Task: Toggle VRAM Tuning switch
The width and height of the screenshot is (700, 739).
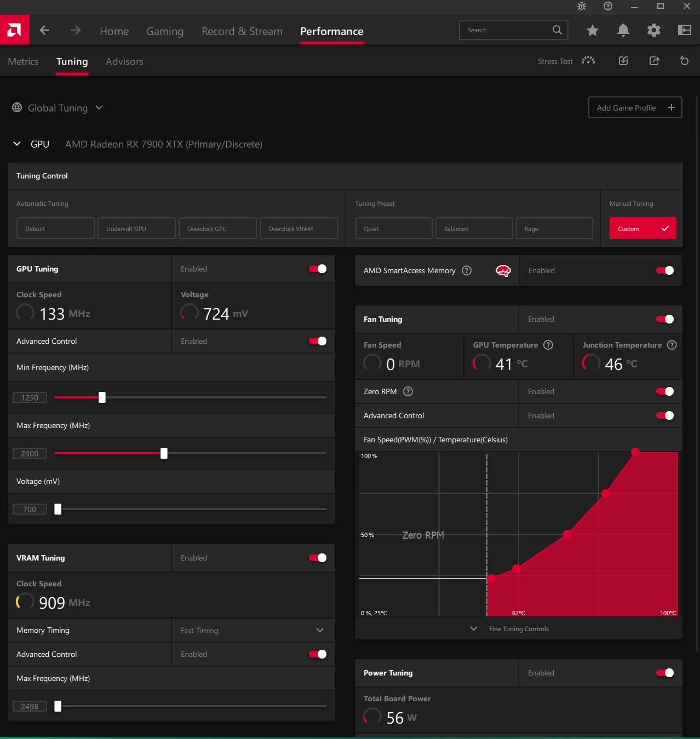Action: click(318, 558)
